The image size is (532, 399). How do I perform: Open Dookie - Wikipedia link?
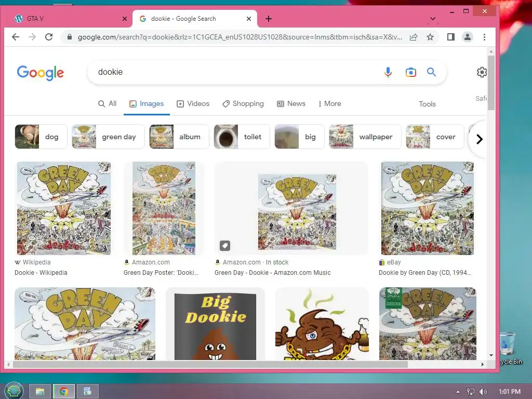click(41, 272)
